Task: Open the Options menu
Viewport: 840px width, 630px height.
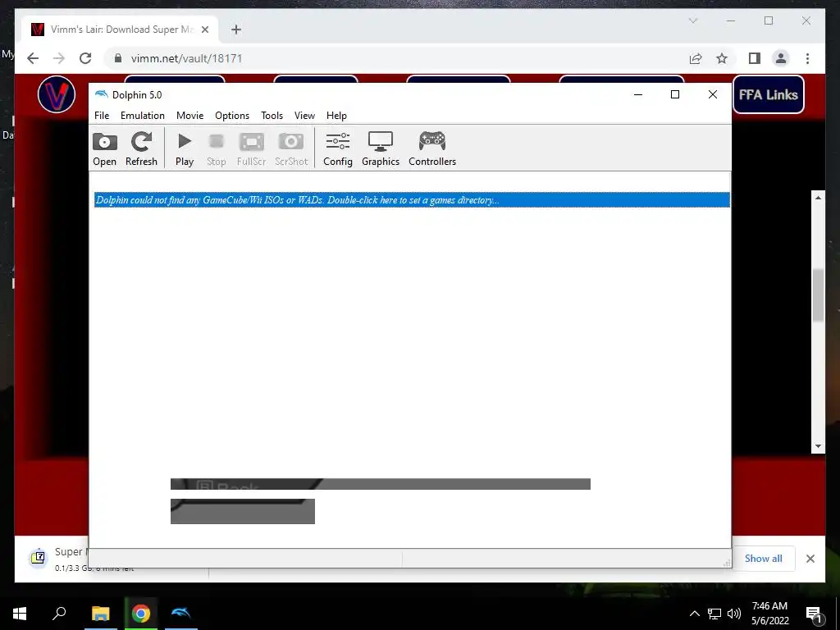Action: [x=232, y=115]
